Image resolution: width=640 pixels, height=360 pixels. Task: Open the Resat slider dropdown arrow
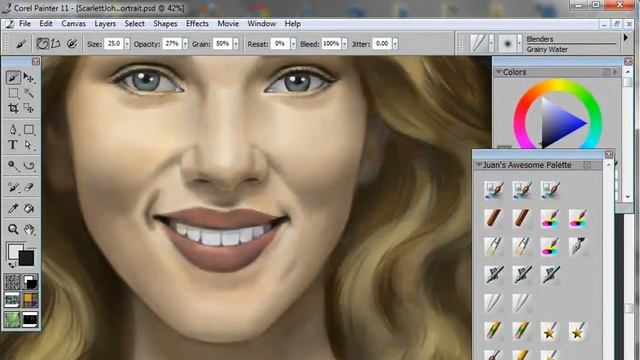(293, 44)
